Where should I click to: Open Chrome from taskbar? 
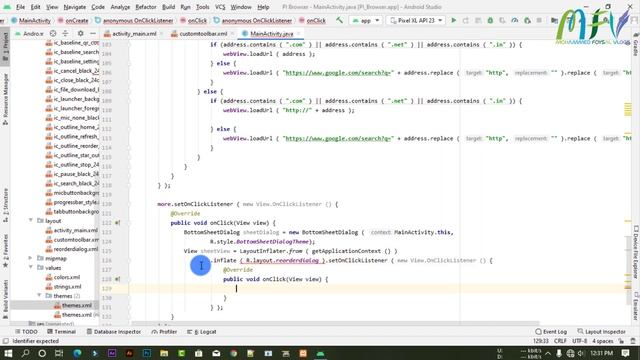pyautogui.click(x=233, y=353)
